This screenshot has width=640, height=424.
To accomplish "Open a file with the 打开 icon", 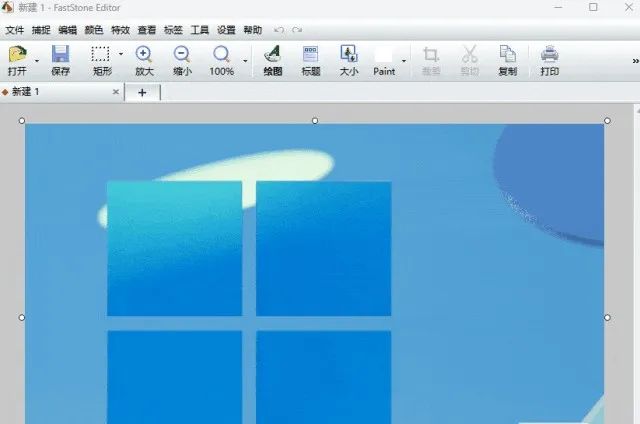I will (x=17, y=60).
